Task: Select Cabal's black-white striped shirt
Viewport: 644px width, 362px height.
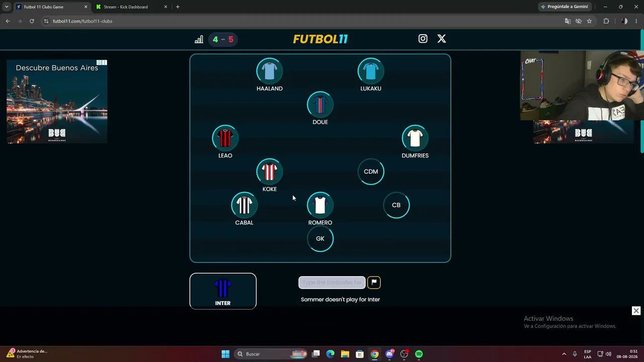Action: (244, 205)
